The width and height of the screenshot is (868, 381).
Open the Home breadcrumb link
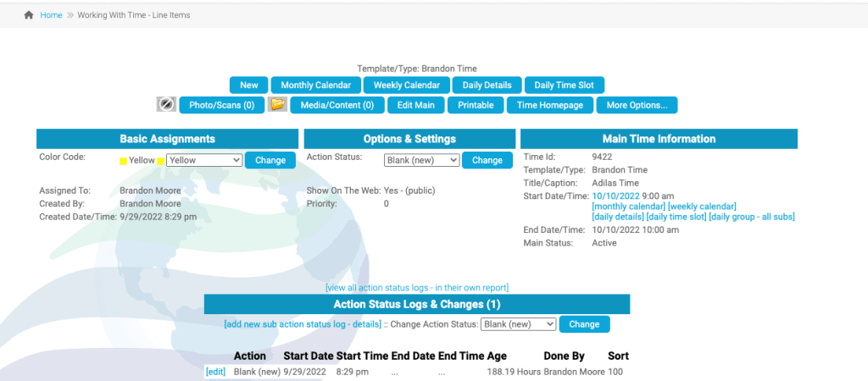pyautogui.click(x=51, y=15)
